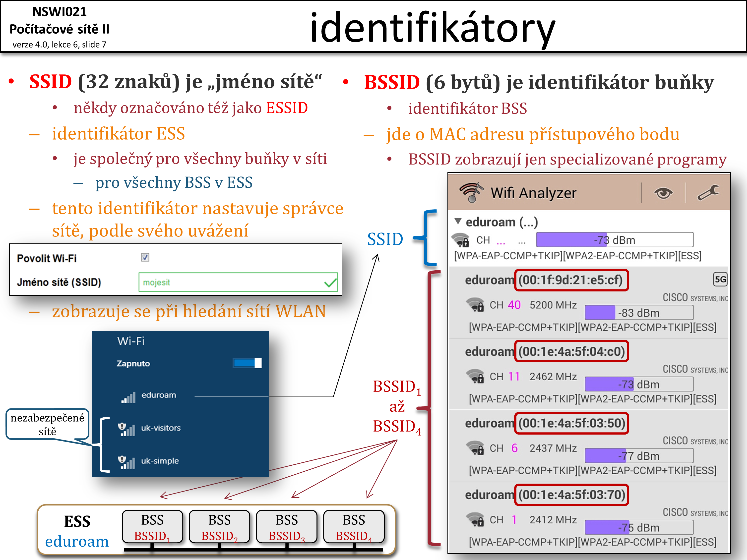The image size is (747, 560).
Task: Click the BSS BSSID4 box
Action: tap(354, 527)
